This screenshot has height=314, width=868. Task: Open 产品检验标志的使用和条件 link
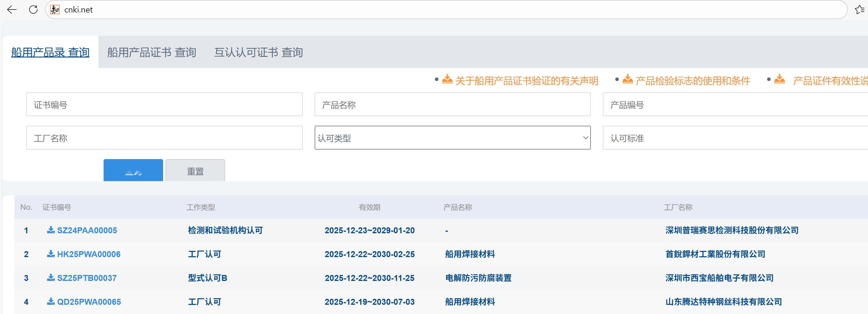pos(693,81)
